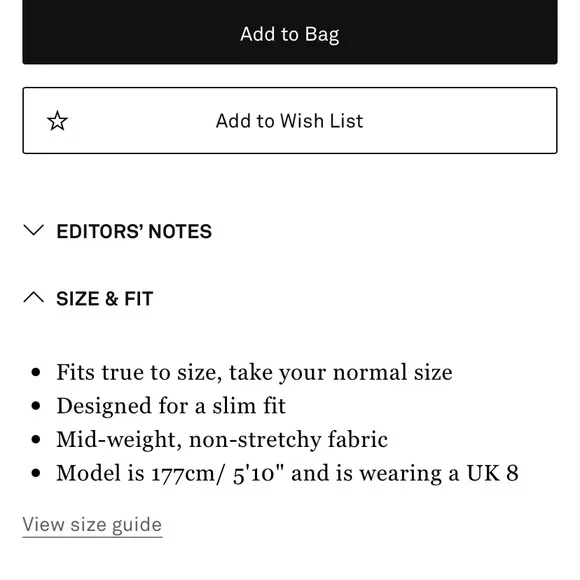Click the 'UK 8' text in the model note
Screen dimensions: 580x580
click(x=492, y=473)
